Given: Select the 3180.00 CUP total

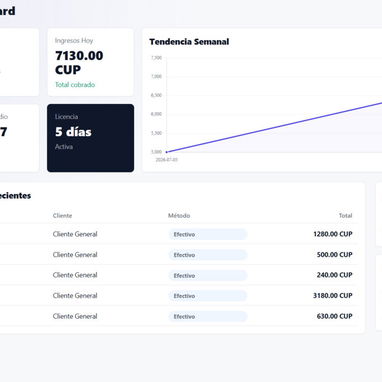Looking at the screenshot, I should coord(333,296).
